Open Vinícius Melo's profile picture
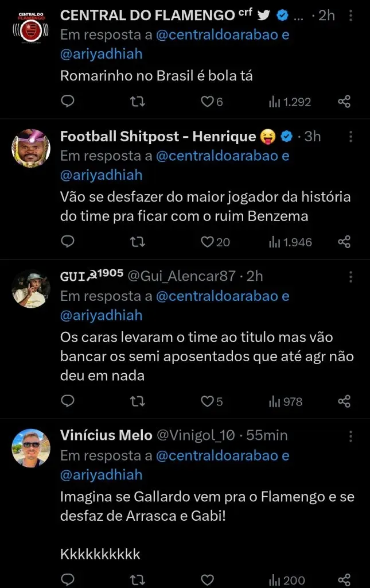The width and height of the screenshot is (370, 588). coord(31,448)
